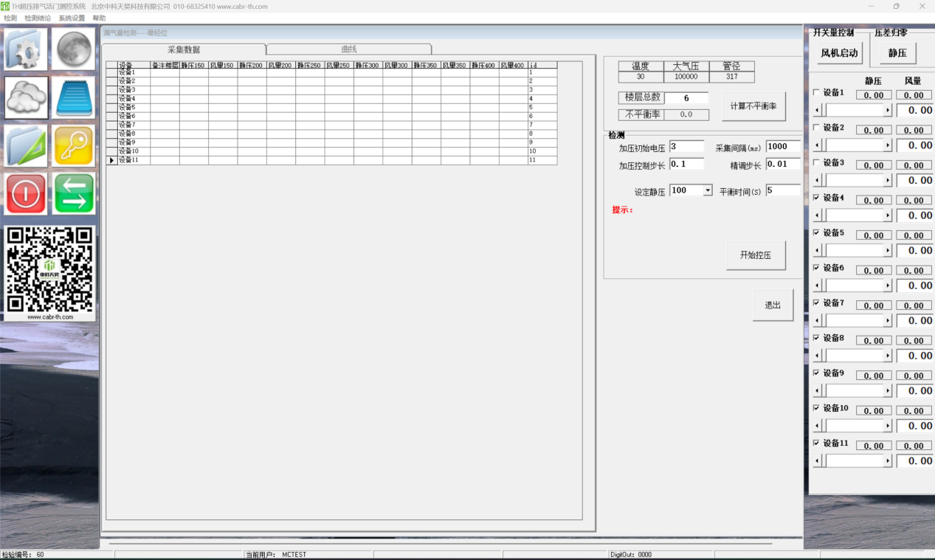935x560 pixels.
Task: Enable the 设备1 checkbox
Action: (x=816, y=93)
